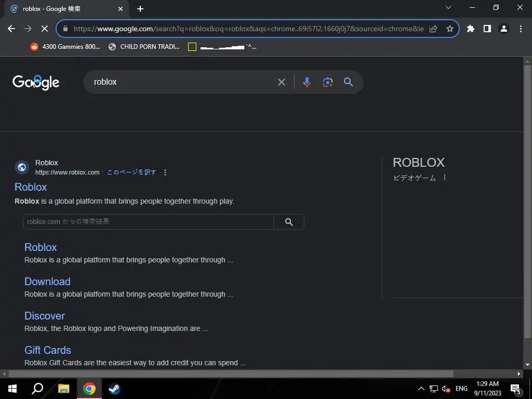Screen dimensions: 532x399
Task: Open the 4300 Gammies bookmark
Action: 65,47
